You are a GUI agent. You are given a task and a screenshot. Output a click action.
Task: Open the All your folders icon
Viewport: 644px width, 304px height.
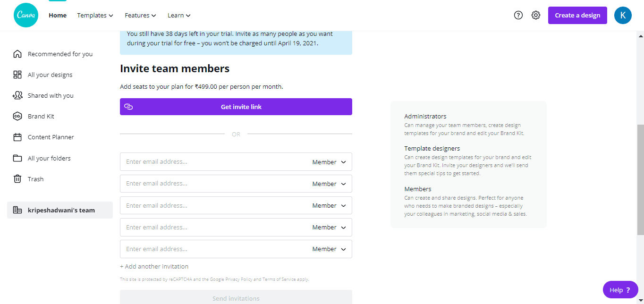[x=17, y=158]
